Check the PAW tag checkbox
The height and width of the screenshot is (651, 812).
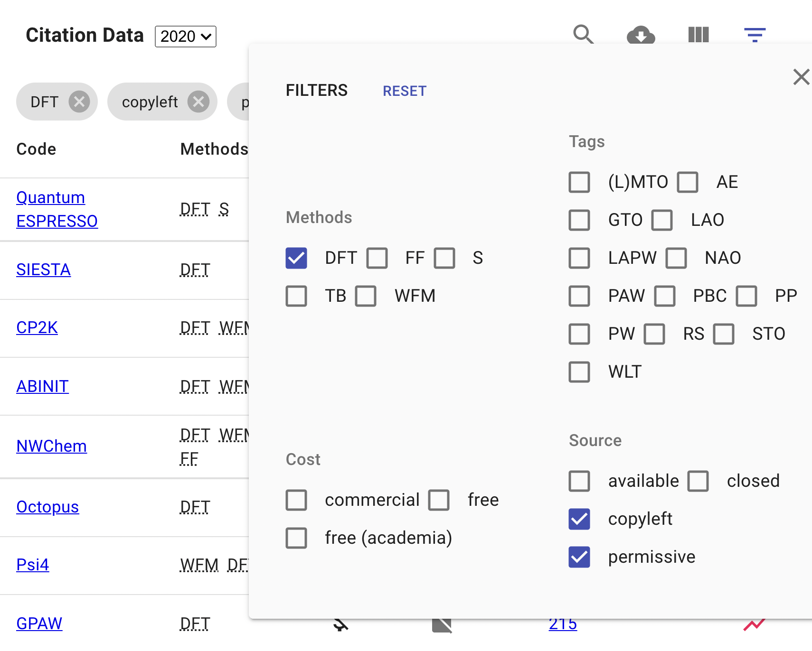579,296
